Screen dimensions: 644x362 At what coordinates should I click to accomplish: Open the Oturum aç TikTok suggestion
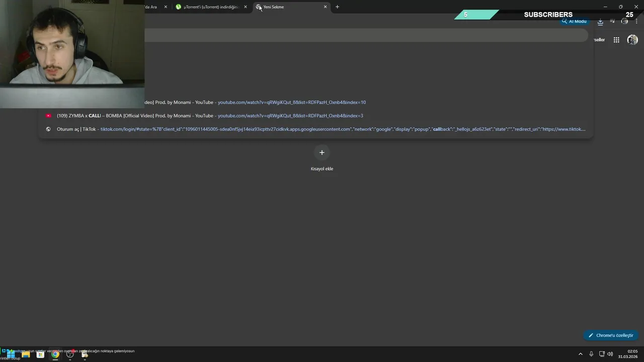[316, 129]
